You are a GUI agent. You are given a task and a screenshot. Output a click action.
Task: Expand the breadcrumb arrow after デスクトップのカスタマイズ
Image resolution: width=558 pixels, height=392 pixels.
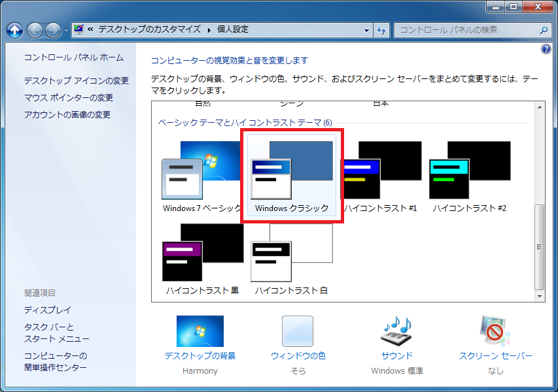pyautogui.click(x=209, y=30)
